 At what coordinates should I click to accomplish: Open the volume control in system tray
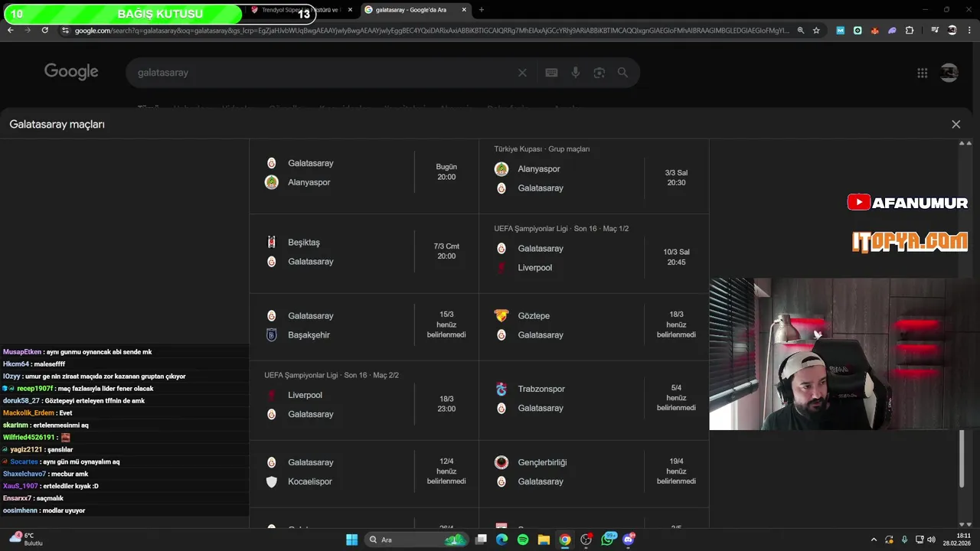931,540
